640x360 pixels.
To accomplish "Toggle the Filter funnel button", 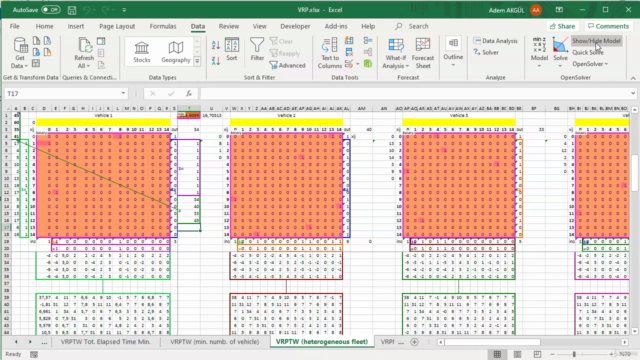I will point(257,49).
